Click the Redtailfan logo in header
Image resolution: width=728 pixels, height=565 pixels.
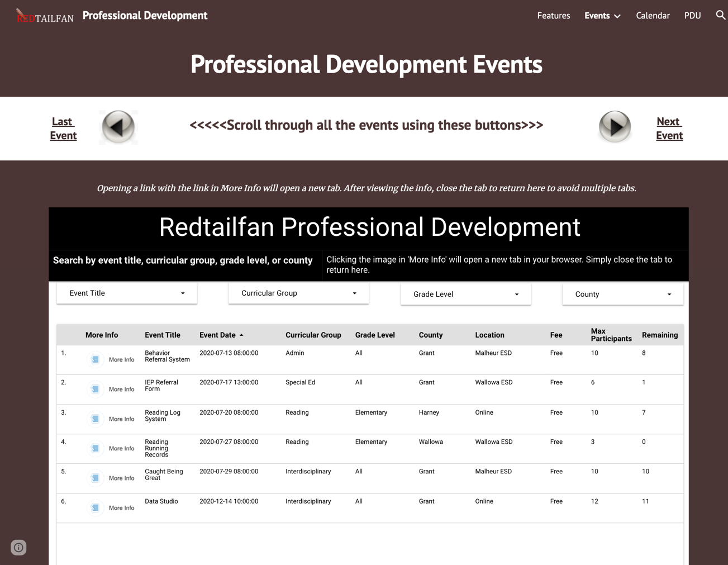[45, 16]
